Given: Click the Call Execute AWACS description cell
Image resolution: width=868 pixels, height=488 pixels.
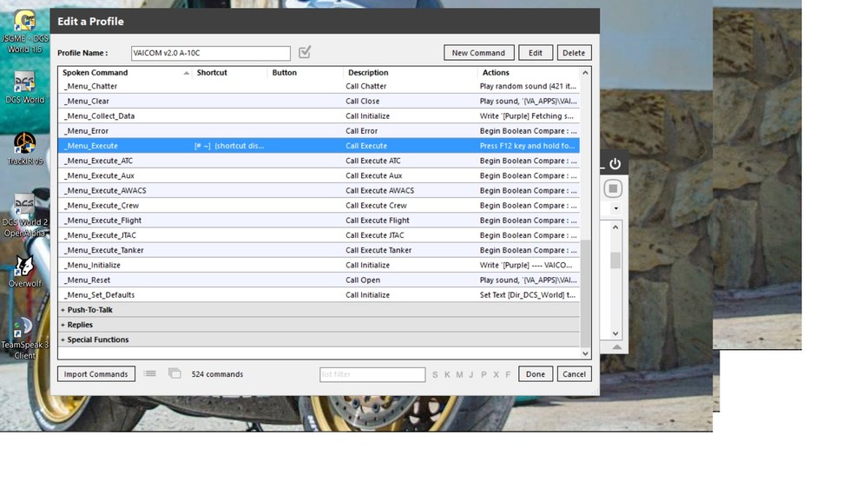Looking at the screenshot, I should pos(380,190).
